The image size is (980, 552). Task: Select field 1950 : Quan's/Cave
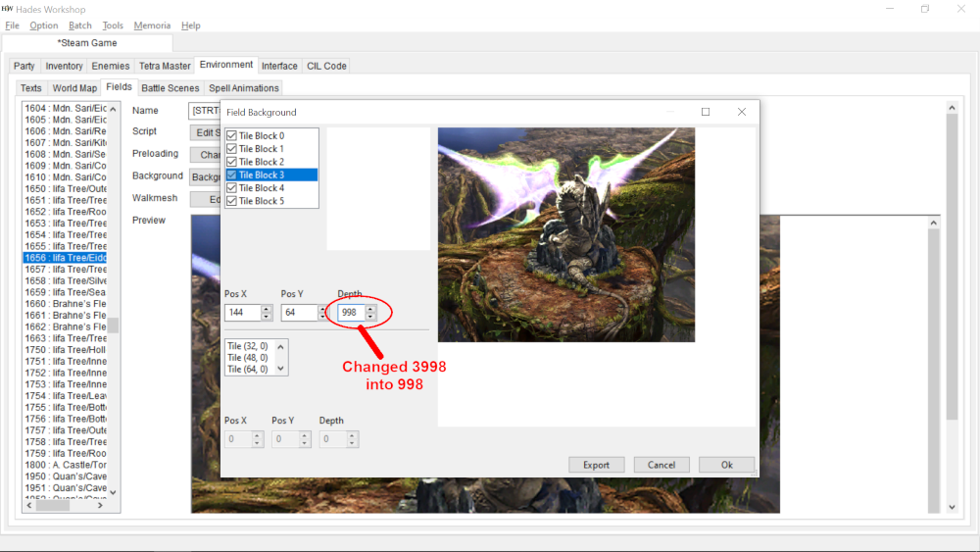[x=65, y=477]
